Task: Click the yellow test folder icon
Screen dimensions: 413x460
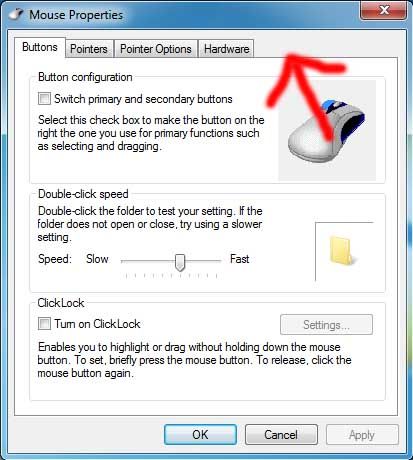Action: coord(341,251)
